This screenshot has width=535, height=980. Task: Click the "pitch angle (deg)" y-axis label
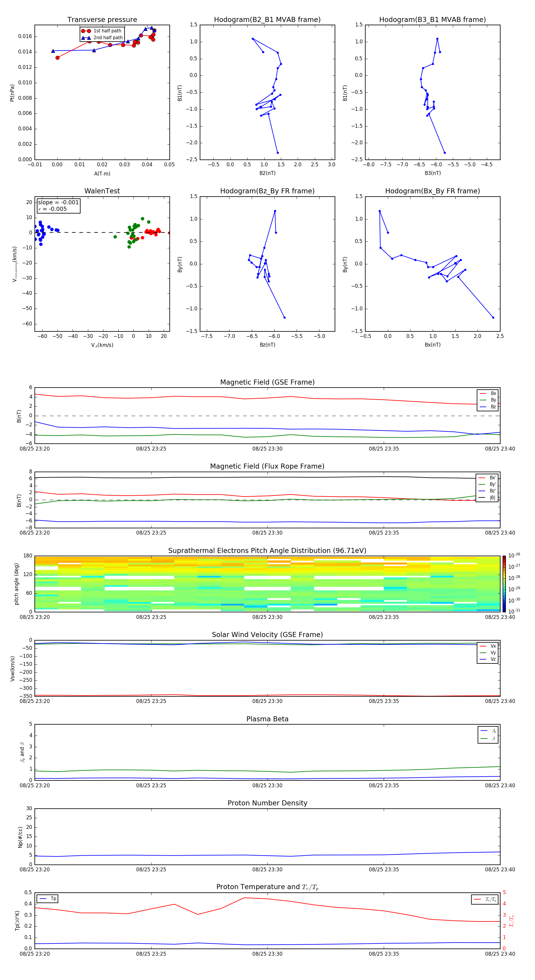pos(16,584)
